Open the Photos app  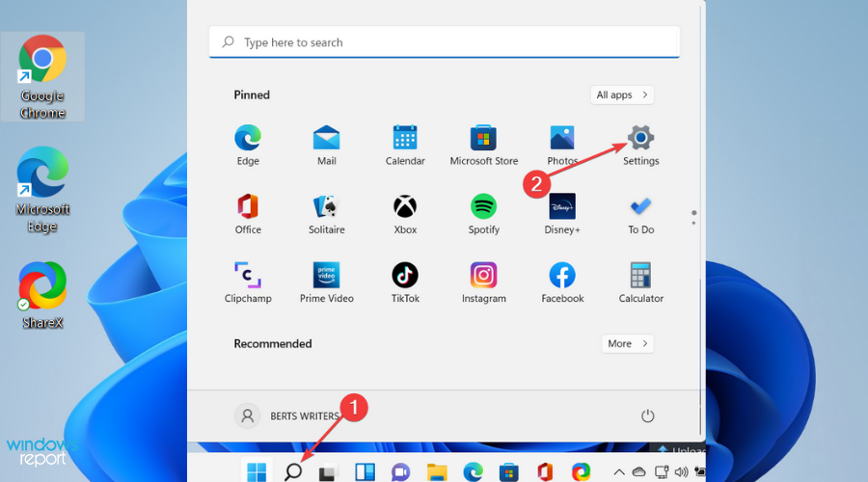click(x=562, y=145)
